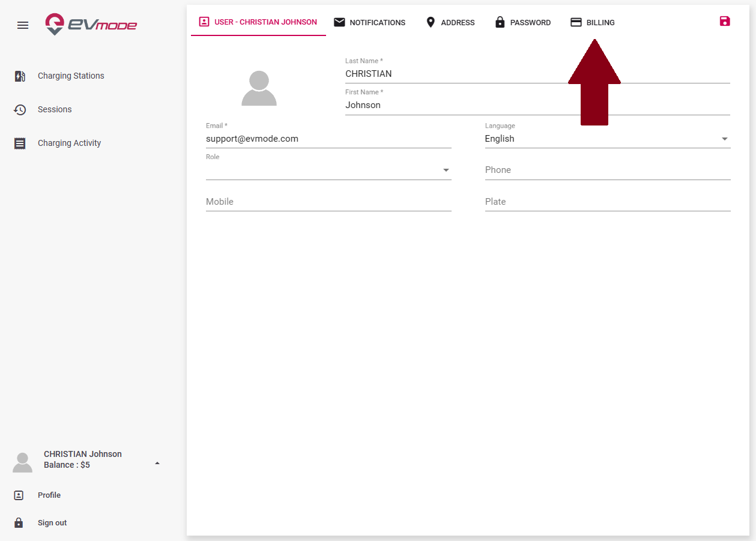Switch to the Password tab
The image size is (756, 541).
[x=522, y=22]
